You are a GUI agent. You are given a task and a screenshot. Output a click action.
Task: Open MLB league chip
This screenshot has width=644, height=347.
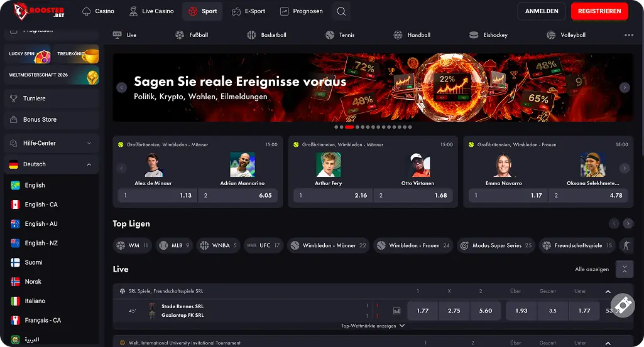coord(174,246)
